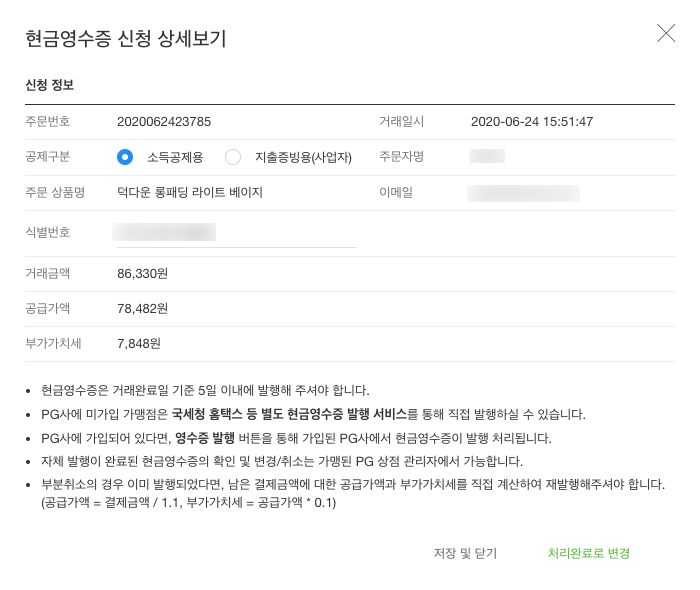Image resolution: width=700 pixels, height=590 pixels.
Task: Close the cash receipt detail dialog
Action: coord(666,33)
